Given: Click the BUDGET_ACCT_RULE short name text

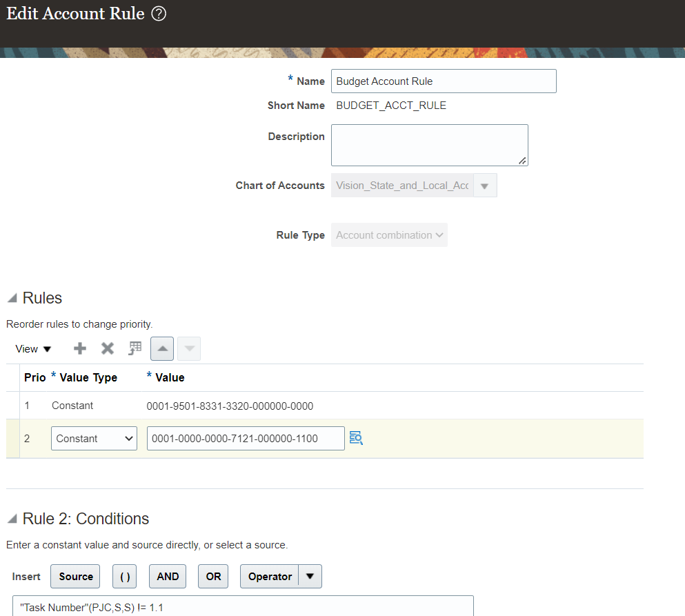Looking at the screenshot, I should (x=391, y=106).
